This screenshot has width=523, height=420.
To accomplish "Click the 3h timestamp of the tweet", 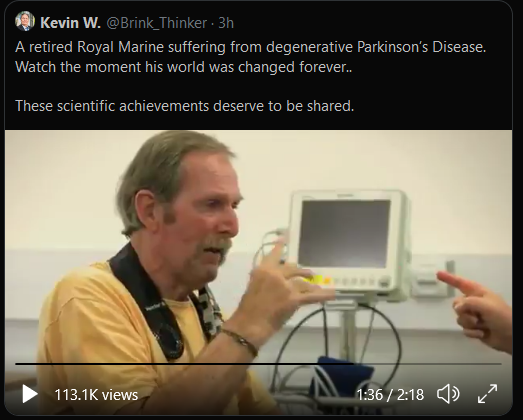I will 226,23.
